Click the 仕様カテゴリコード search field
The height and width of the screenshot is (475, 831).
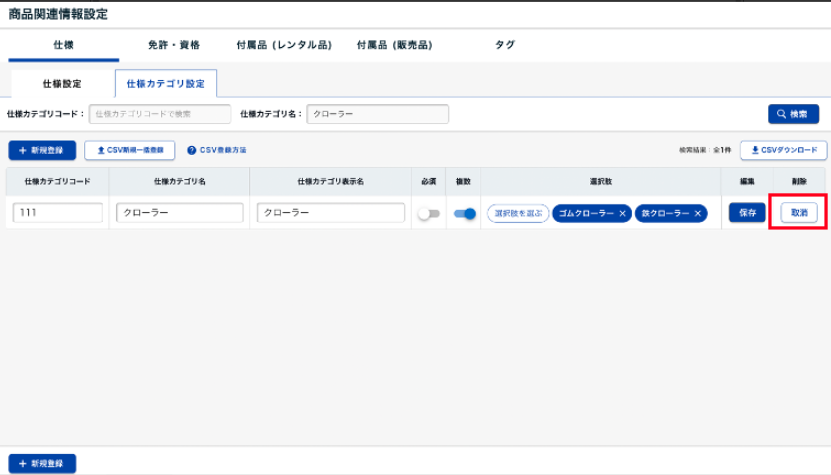point(160,114)
